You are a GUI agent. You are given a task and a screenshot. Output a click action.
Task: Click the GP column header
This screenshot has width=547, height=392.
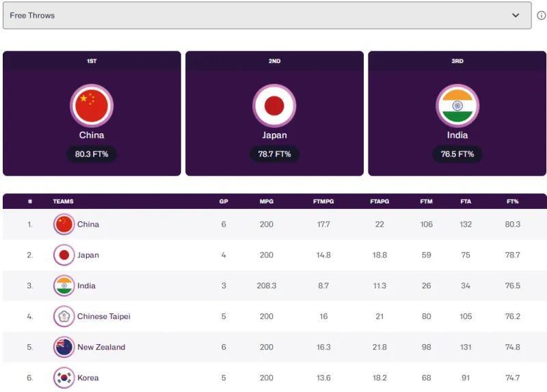pyautogui.click(x=224, y=201)
